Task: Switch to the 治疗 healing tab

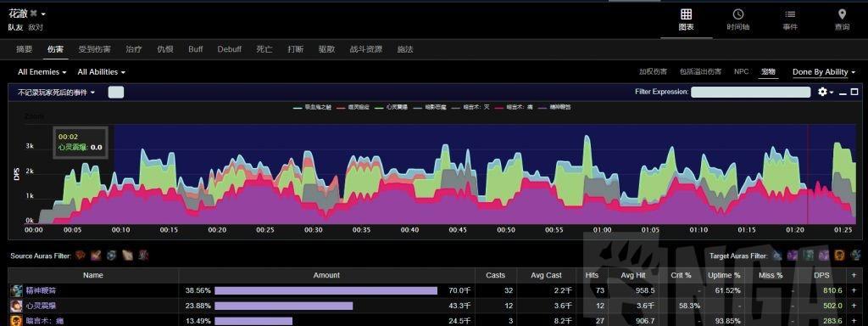Action: click(x=133, y=49)
